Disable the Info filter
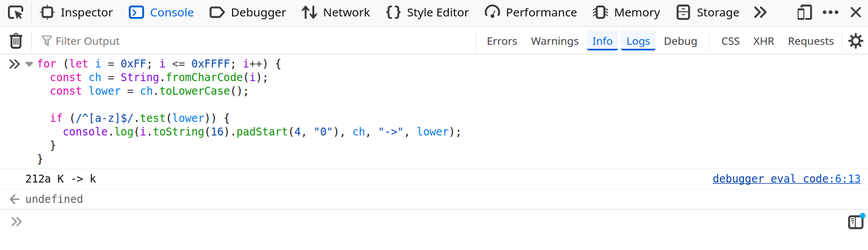 (602, 41)
